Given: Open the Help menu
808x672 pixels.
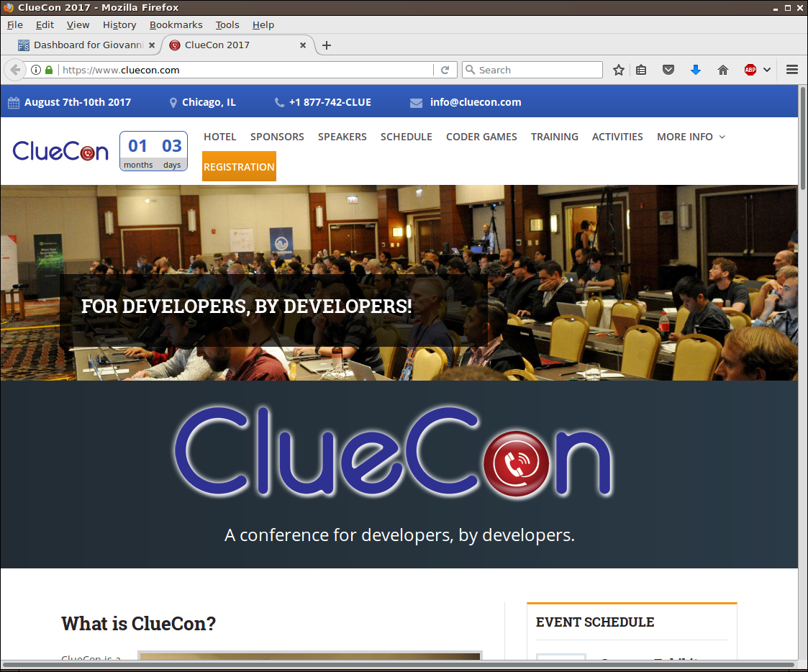Looking at the screenshot, I should 263,24.
